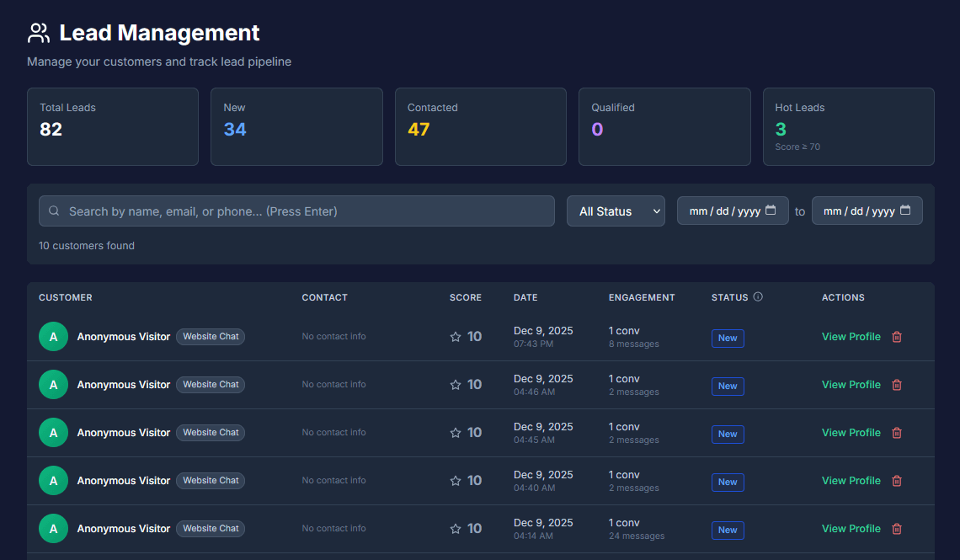The image size is (960, 560).
Task: Click View Profile on the 24 messages row
Action: click(x=851, y=528)
